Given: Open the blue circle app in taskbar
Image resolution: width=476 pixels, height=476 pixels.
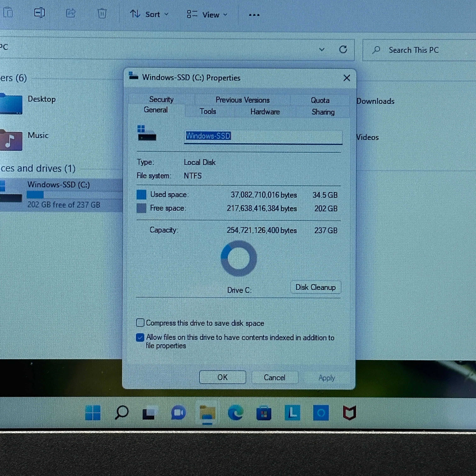Looking at the screenshot, I should coord(321,413).
